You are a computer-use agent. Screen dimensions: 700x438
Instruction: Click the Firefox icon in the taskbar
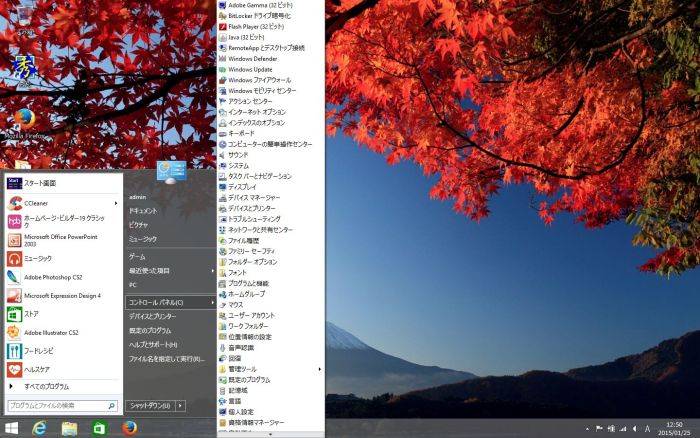point(129,428)
